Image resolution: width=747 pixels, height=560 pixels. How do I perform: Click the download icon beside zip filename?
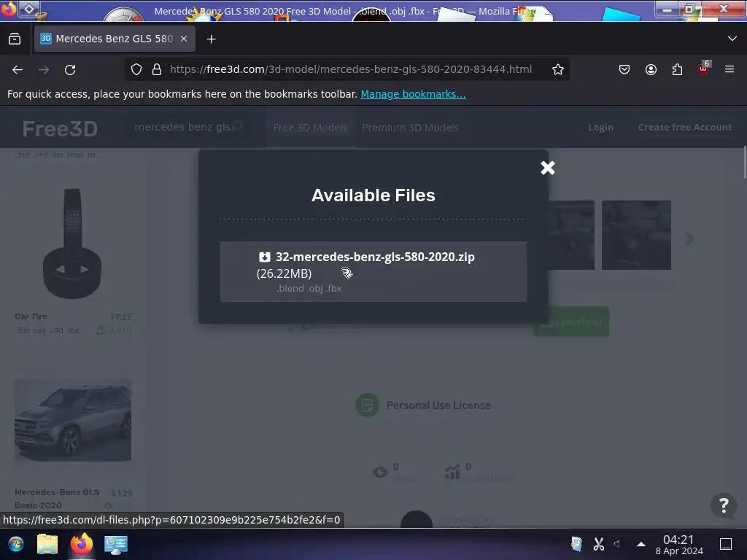point(264,257)
